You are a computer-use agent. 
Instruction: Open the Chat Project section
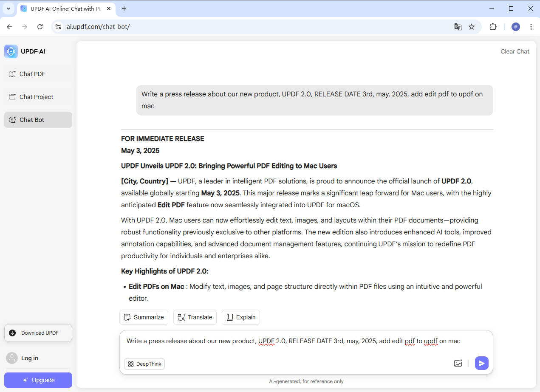coord(38,97)
